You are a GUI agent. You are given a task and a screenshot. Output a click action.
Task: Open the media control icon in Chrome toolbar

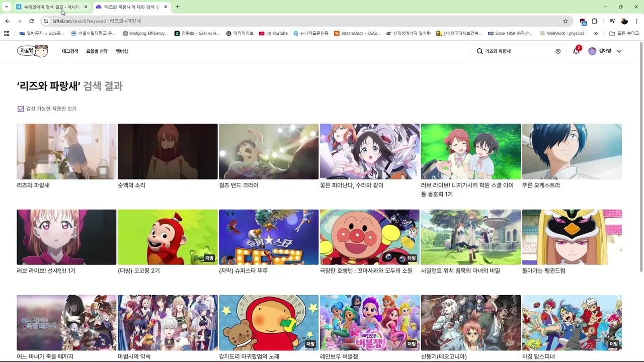tap(612, 21)
